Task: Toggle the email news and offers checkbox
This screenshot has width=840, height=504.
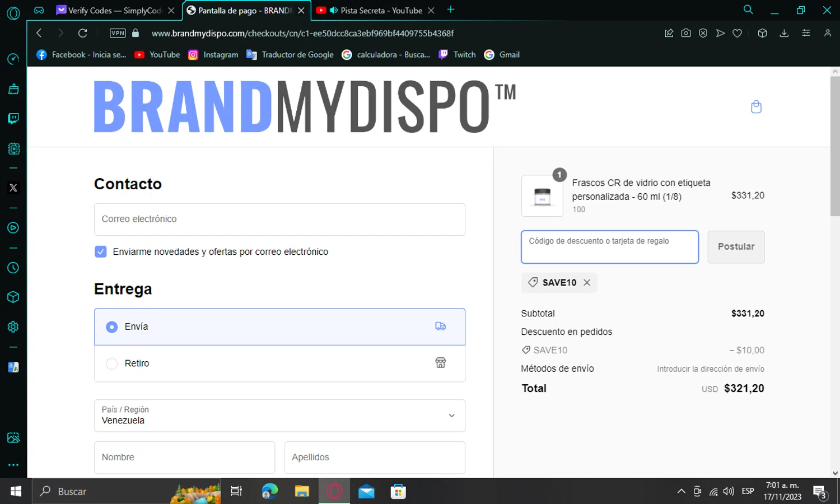Action: (x=100, y=251)
